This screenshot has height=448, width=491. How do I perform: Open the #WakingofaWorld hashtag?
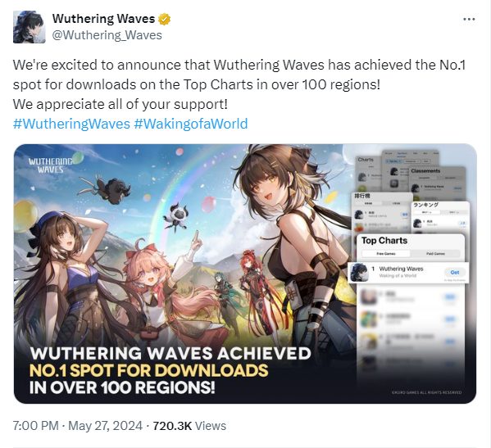(191, 124)
